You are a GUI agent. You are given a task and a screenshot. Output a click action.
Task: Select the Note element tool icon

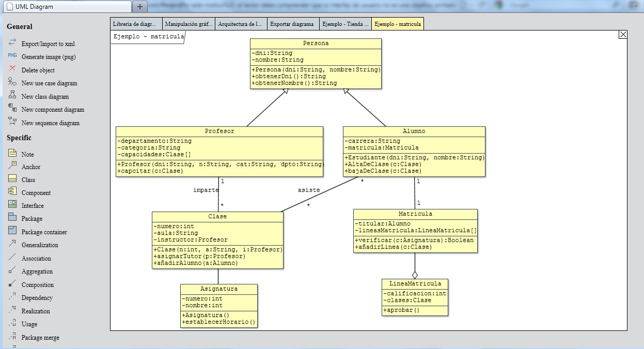pos(12,153)
